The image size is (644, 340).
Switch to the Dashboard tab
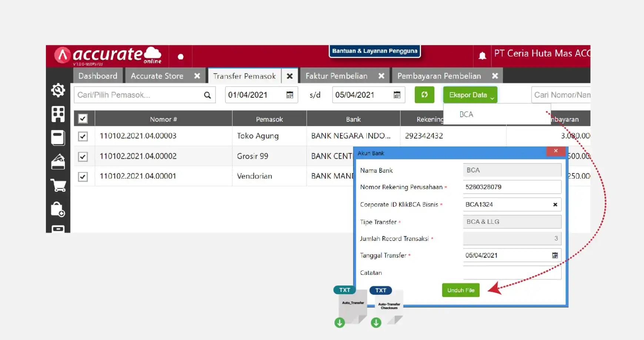tap(98, 76)
